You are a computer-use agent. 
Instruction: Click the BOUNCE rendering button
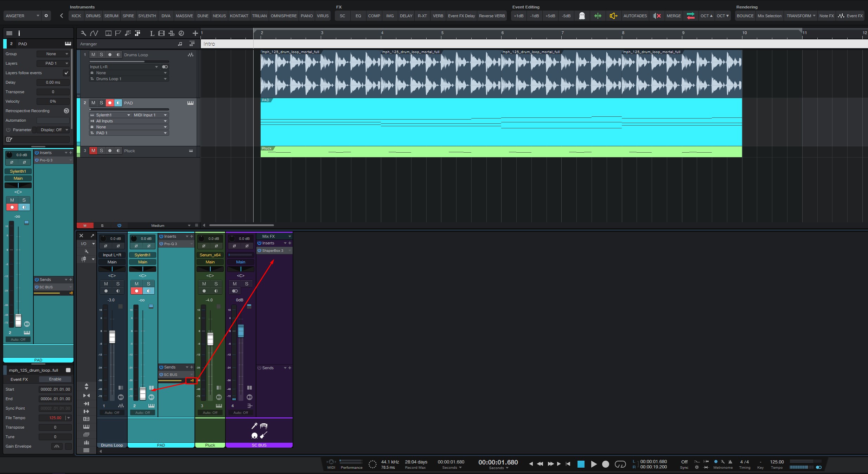click(745, 16)
